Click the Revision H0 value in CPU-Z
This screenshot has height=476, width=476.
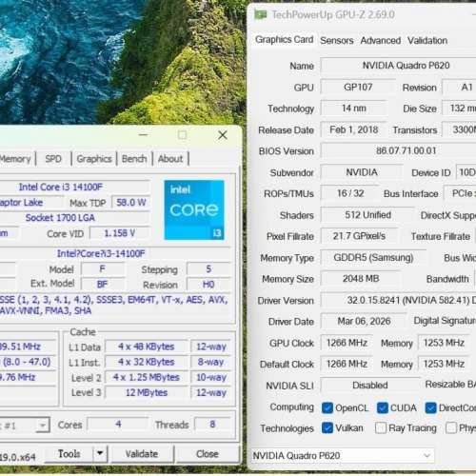click(x=208, y=285)
